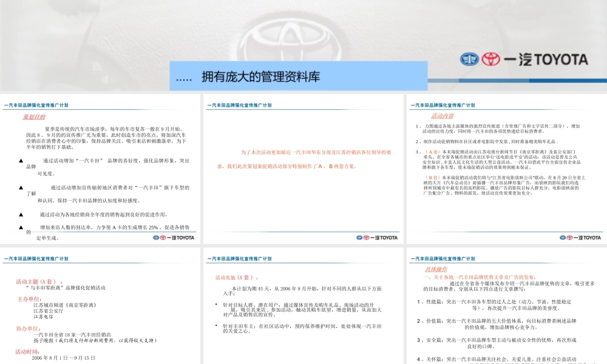Click the heading 活动实施（A套）
The height and width of the screenshot is (364, 607).
tap(237, 277)
